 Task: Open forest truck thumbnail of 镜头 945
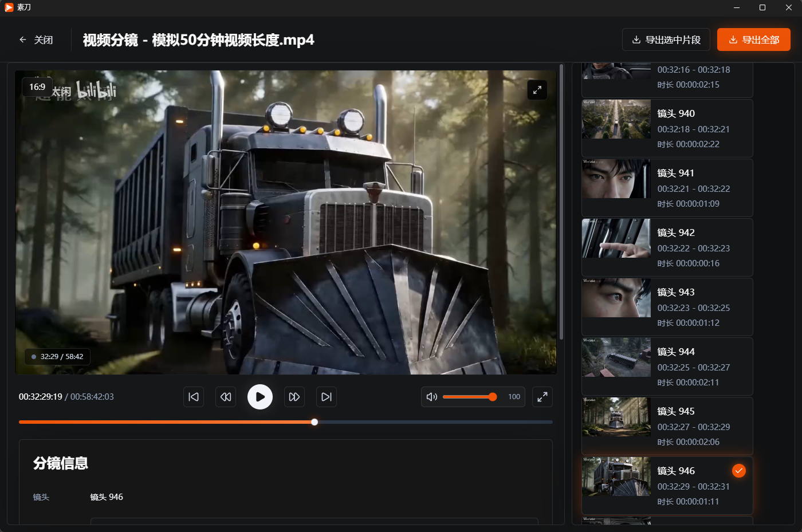point(616,417)
